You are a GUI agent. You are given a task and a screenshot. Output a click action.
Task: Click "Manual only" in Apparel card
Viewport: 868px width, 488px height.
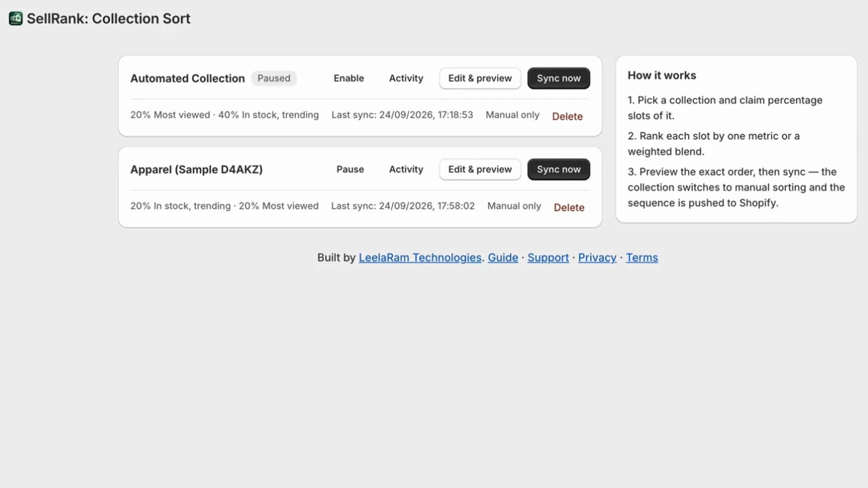click(x=514, y=206)
